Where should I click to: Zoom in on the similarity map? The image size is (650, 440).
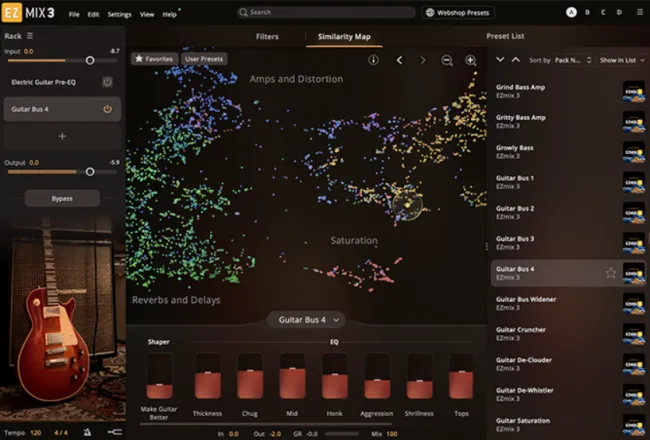(x=471, y=61)
